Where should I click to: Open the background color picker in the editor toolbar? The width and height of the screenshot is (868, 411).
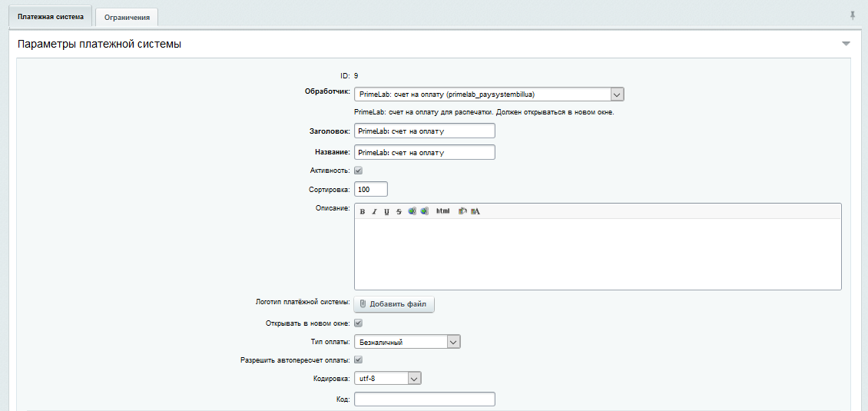[x=462, y=210]
